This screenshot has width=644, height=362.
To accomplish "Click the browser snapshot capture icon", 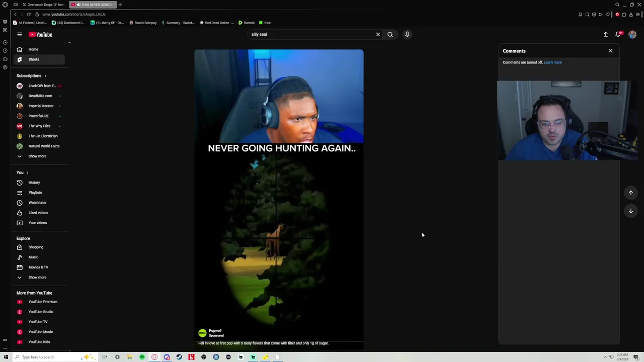I will point(587,15).
